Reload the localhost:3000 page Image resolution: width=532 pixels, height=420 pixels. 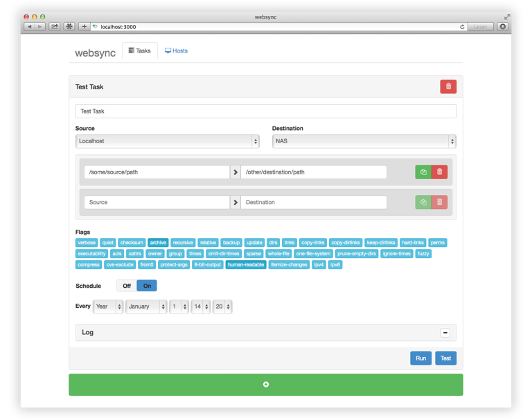(x=462, y=27)
